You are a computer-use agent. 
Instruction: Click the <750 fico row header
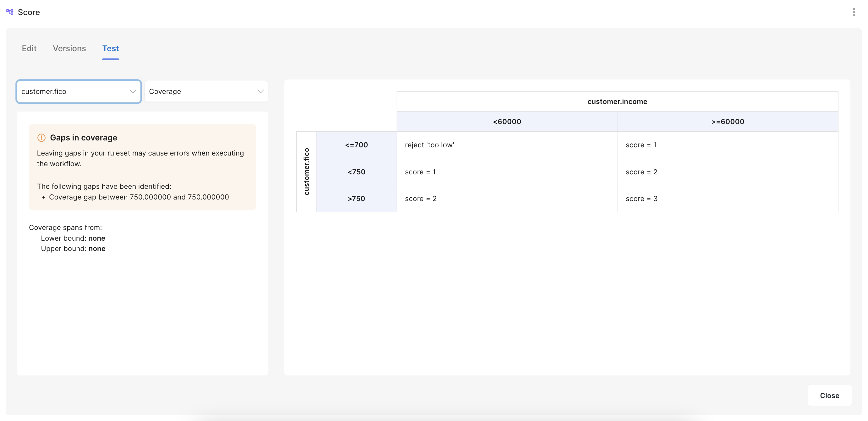point(356,172)
